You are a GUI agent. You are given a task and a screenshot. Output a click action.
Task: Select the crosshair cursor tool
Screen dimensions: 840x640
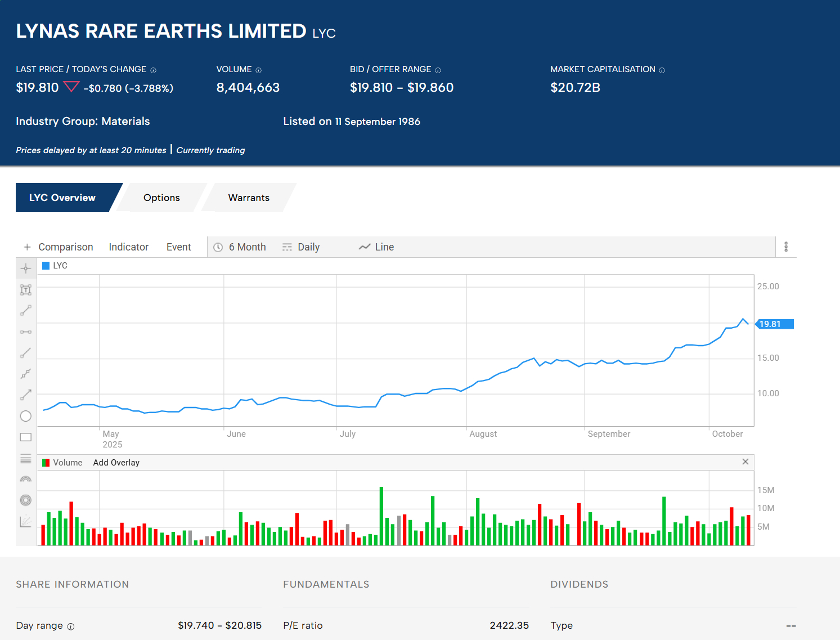tap(26, 268)
